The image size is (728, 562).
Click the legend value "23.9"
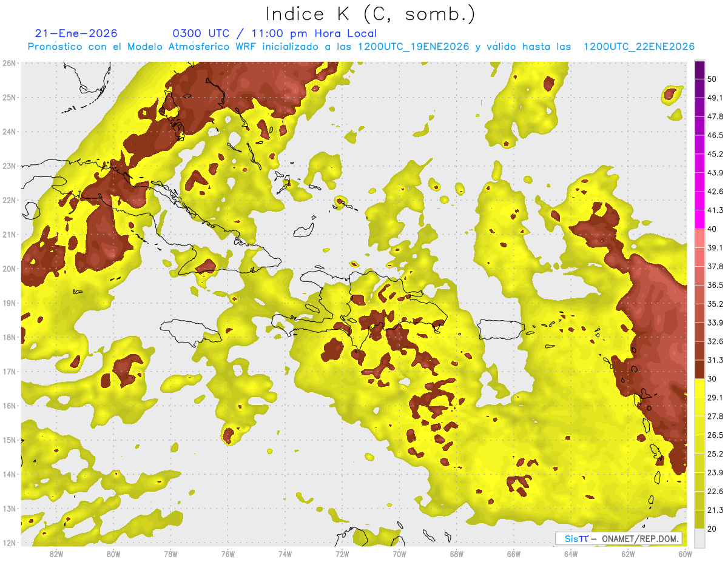(x=715, y=472)
